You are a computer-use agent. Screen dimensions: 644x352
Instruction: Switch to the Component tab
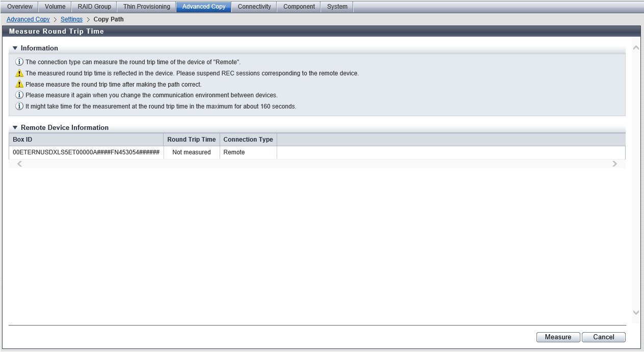pos(299,7)
